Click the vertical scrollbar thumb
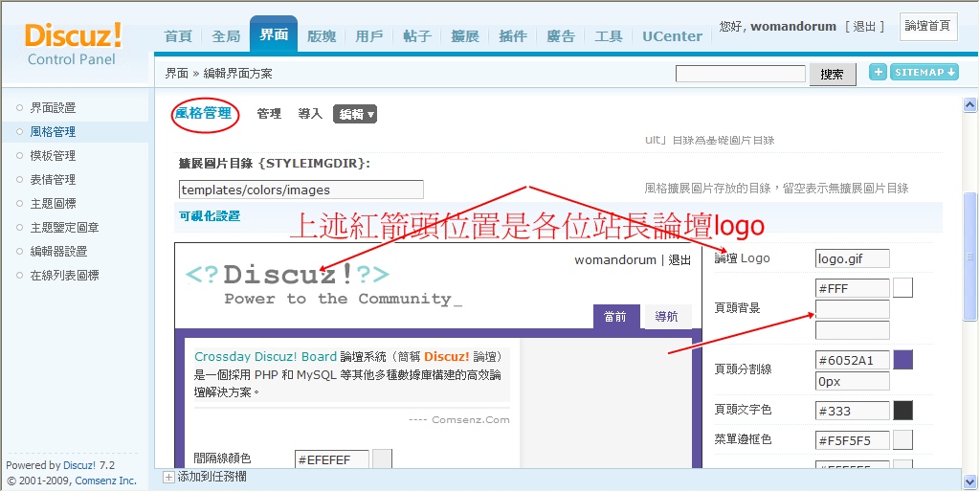 tap(969, 257)
